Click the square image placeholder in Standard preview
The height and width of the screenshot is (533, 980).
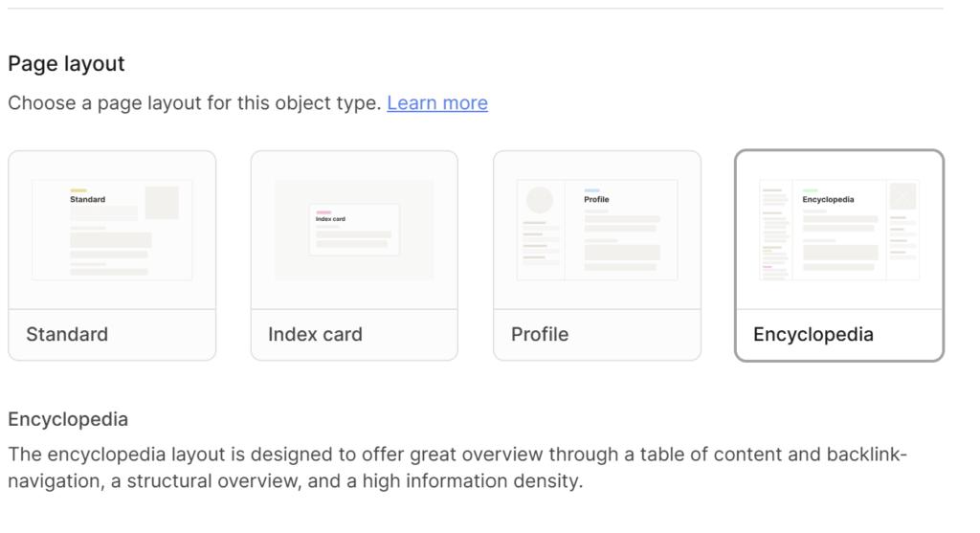(x=162, y=202)
